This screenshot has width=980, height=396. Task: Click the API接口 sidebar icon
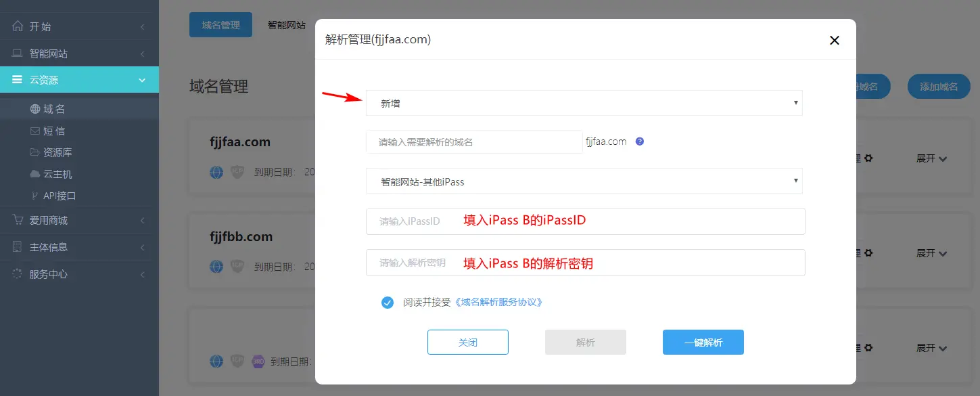click(35, 196)
